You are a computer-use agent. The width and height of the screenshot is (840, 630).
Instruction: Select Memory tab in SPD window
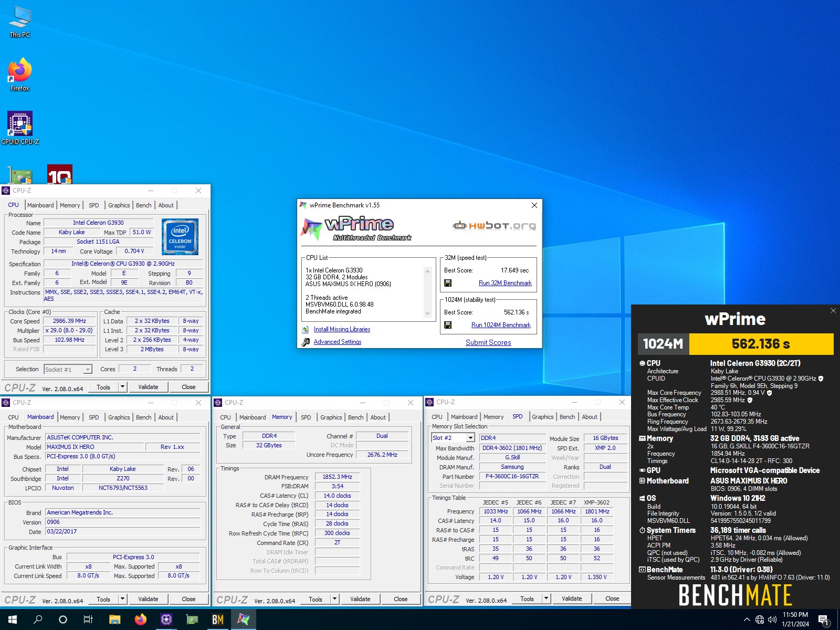[493, 417]
